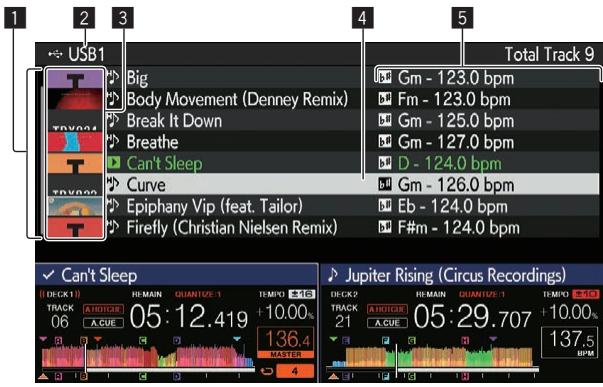
Task: Select the playing track Can't Sleep in list
Action: 165,163
